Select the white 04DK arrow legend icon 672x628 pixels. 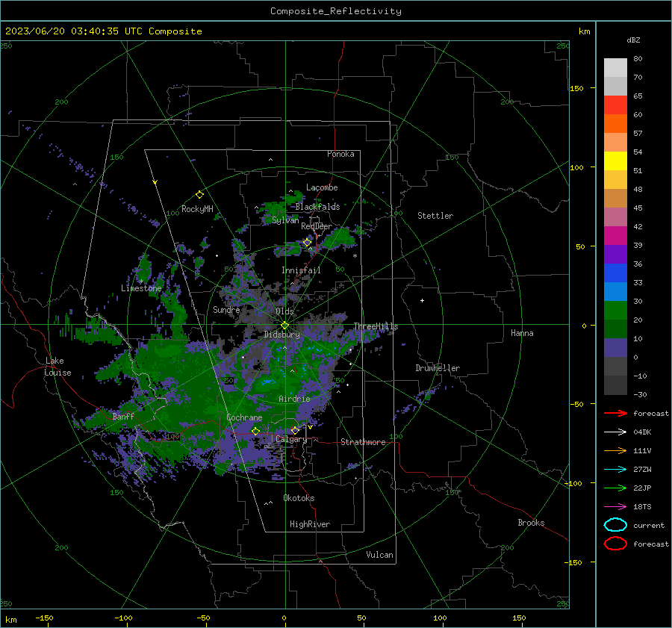point(615,432)
